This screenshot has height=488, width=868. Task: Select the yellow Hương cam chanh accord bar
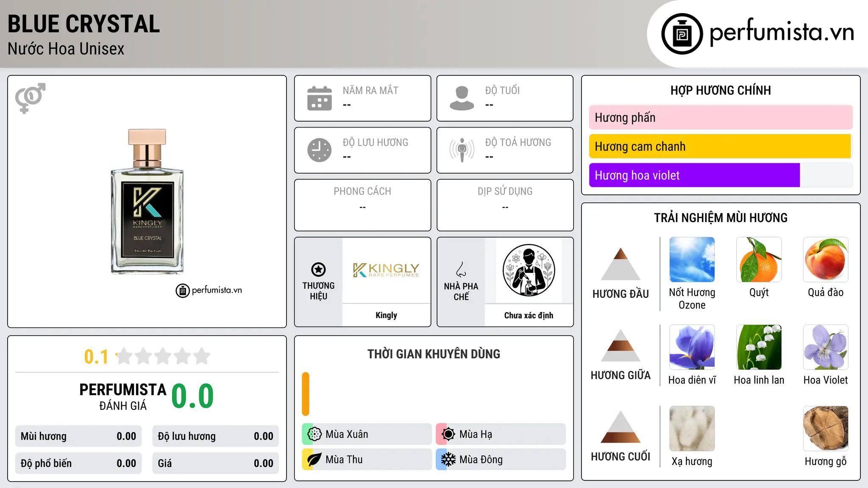coord(721,146)
